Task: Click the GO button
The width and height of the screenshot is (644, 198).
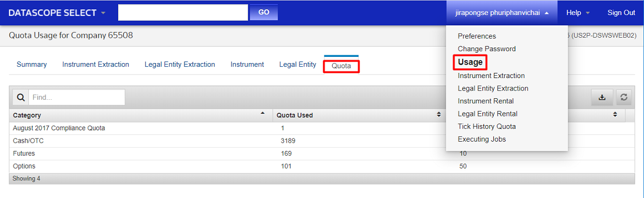Action: [x=264, y=12]
